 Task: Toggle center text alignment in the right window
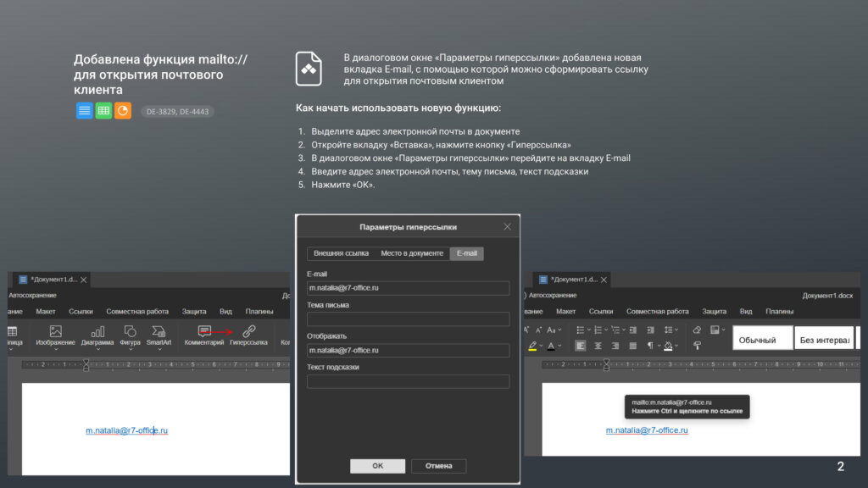point(598,346)
